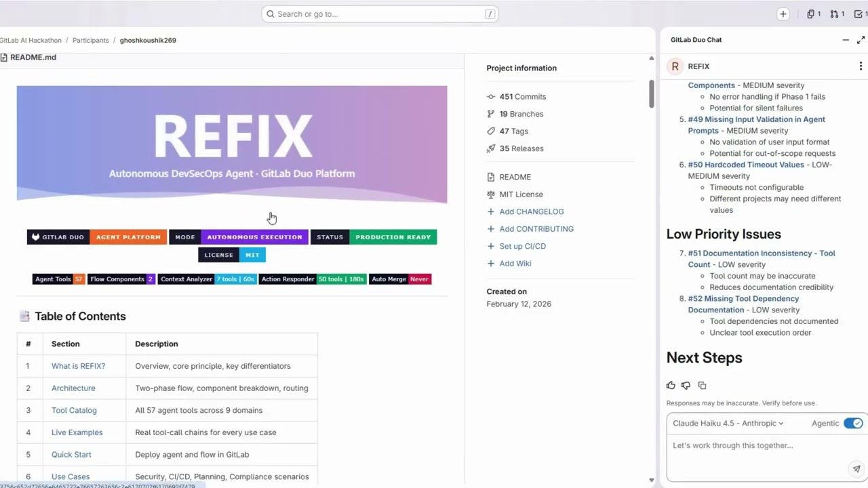Open the REFIX chat kebab menu

click(861, 66)
